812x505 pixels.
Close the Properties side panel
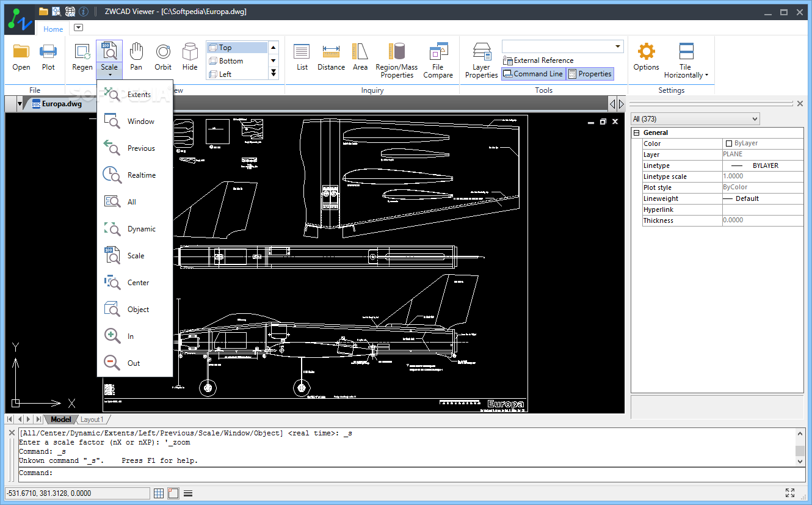click(x=800, y=104)
